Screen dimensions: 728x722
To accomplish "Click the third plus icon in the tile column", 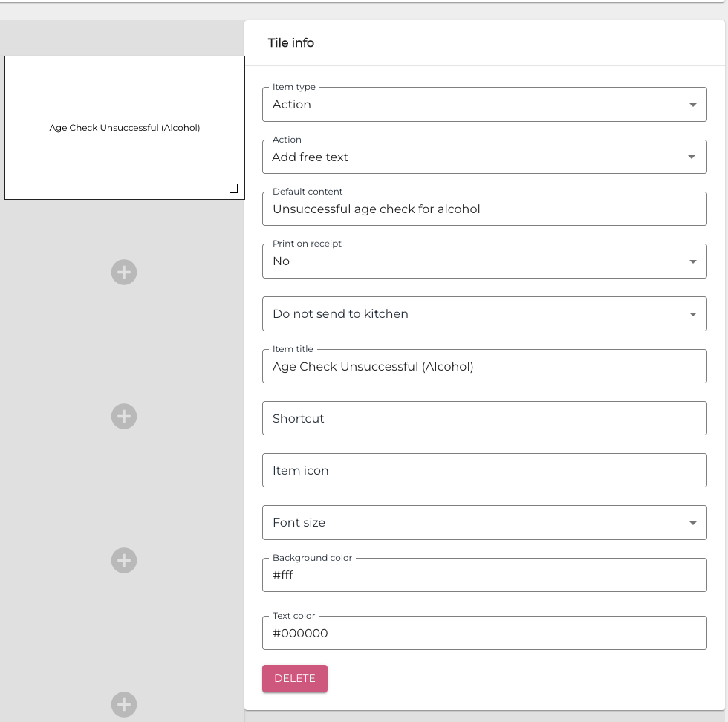I will 124,560.
